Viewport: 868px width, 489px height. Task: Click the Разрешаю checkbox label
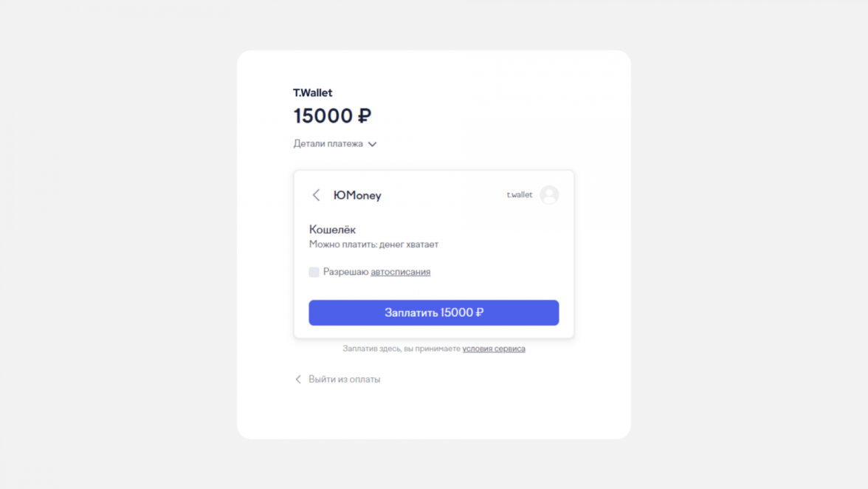(345, 272)
